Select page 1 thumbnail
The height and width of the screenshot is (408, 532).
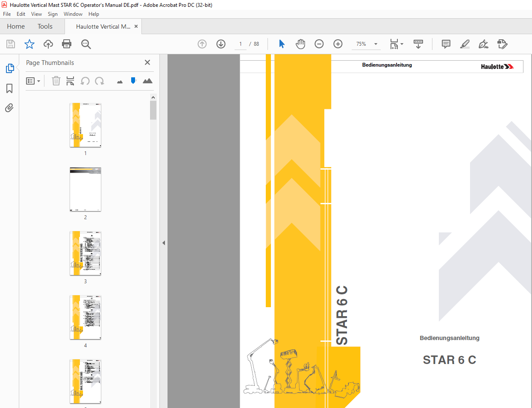click(x=85, y=125)
